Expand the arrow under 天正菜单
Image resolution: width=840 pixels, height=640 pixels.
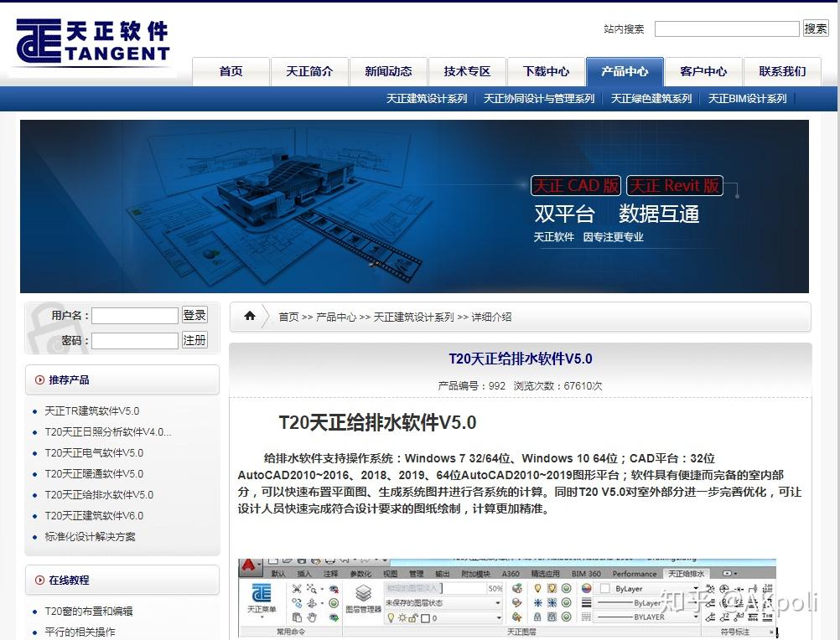click(x=262, y=617)
